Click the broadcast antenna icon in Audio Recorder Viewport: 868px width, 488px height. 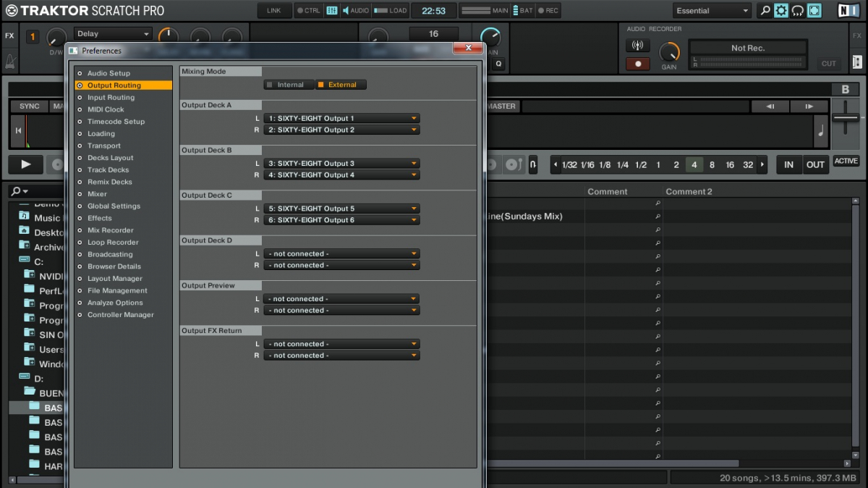[637, 46]
